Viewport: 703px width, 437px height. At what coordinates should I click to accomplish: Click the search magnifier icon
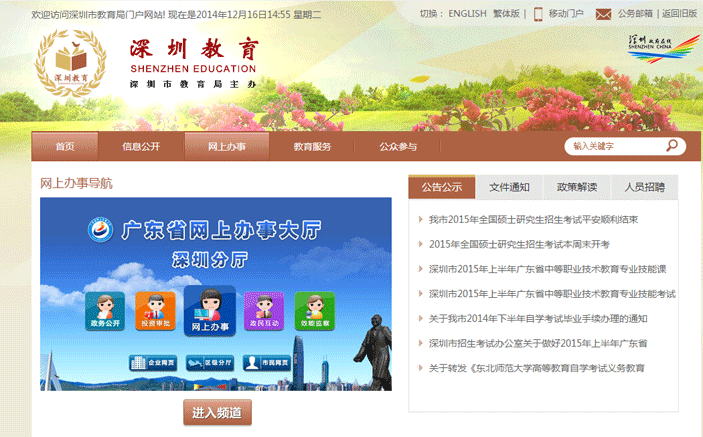click(x=673, y=146)
